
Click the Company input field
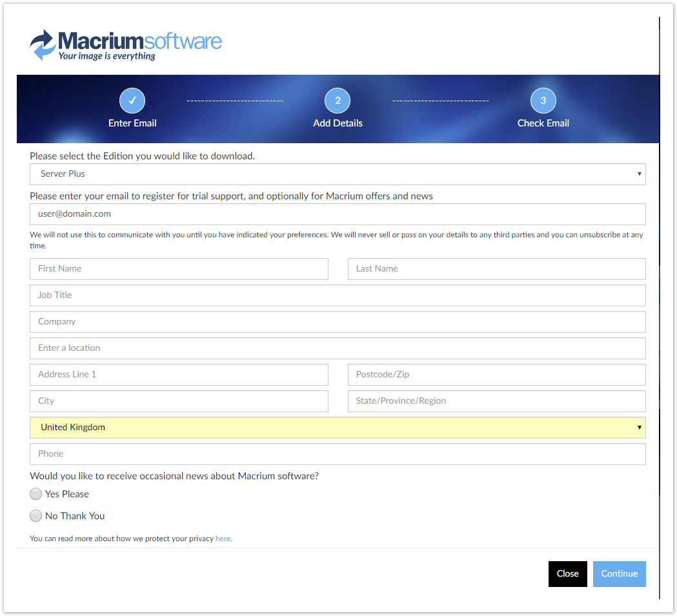(x=338, y=322)
